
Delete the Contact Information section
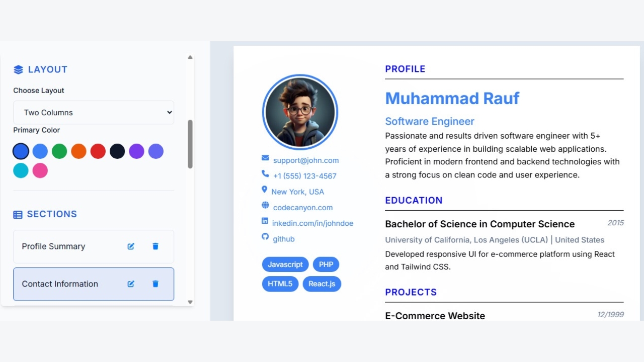(155, 284)
